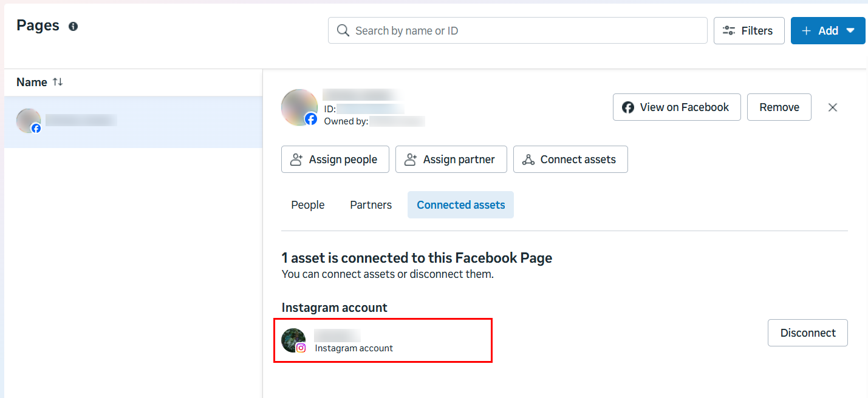The width and height of the screenshot is (868, 398).
Task: Sort pages using the Name arrows icon
Action: 58,82
